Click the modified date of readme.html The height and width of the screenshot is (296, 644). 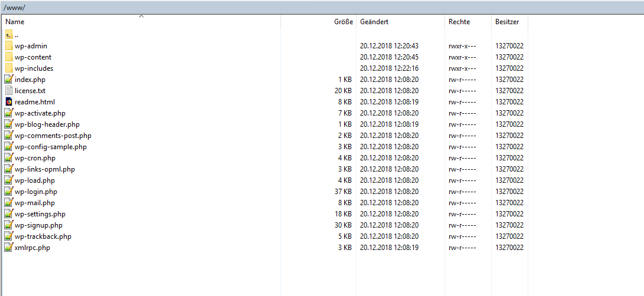coord(390,102)
